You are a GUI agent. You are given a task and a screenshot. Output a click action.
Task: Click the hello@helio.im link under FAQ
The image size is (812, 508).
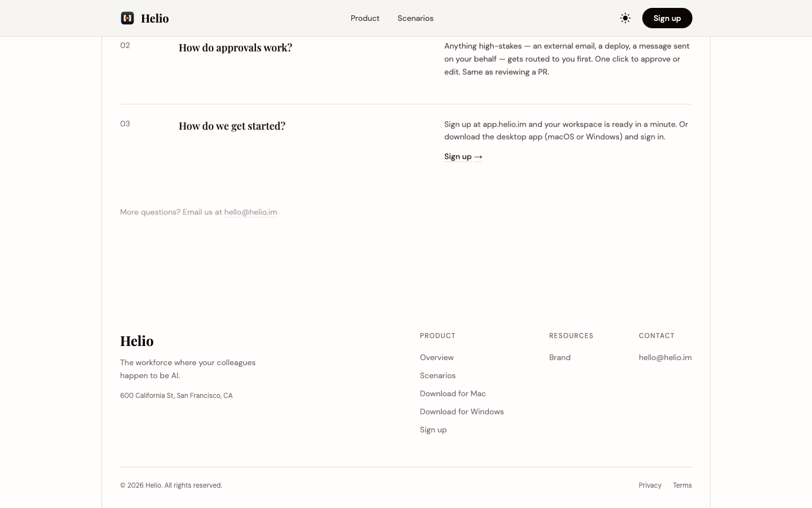pos(250,212)
